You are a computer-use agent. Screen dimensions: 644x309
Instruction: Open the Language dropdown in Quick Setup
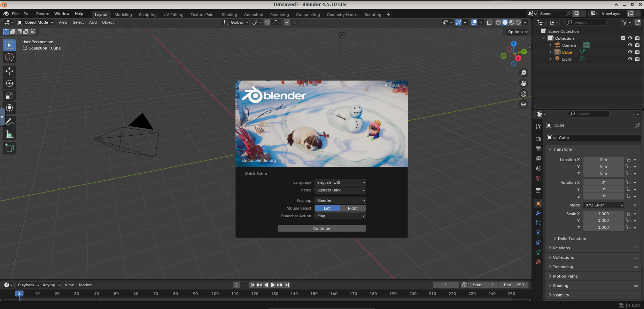click(x=340, y=182)
